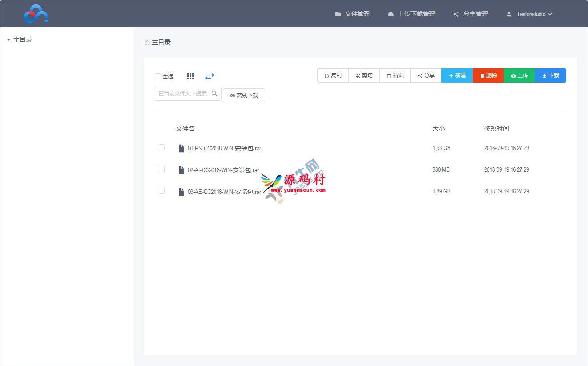
Task: Tick the 全选 select-all checkbox
Action: (x=158, y=76)
